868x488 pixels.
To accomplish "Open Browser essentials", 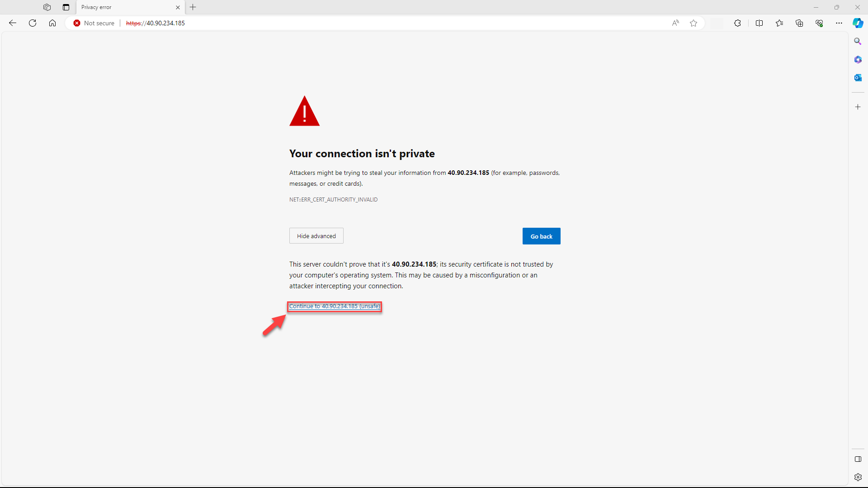I will 819,23.
